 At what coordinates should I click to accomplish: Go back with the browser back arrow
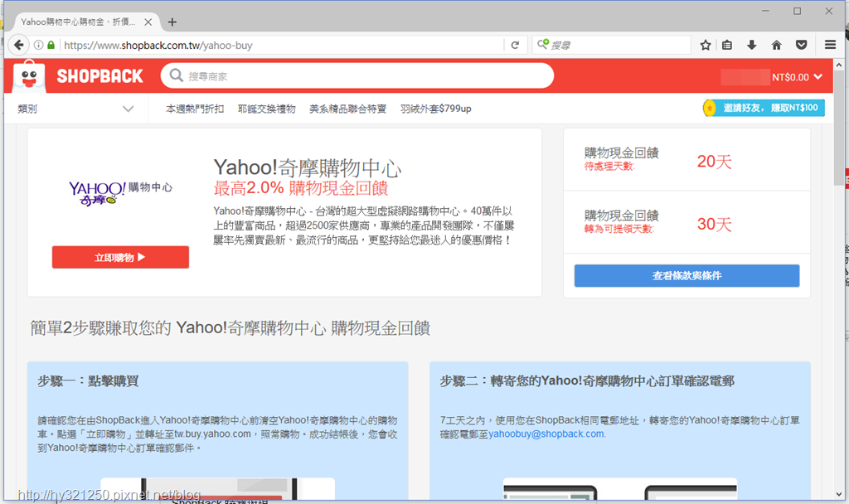pyautogui.click(x=19, y=45)
